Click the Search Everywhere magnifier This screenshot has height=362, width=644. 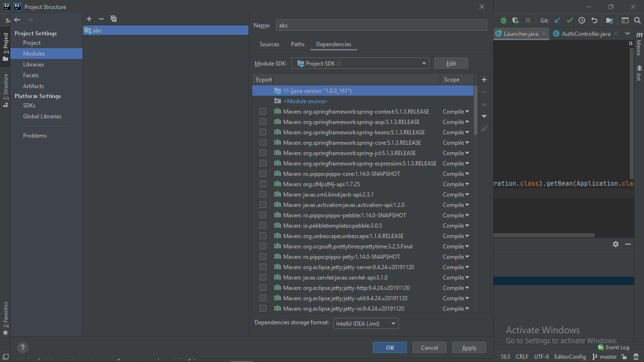[638, 20]
